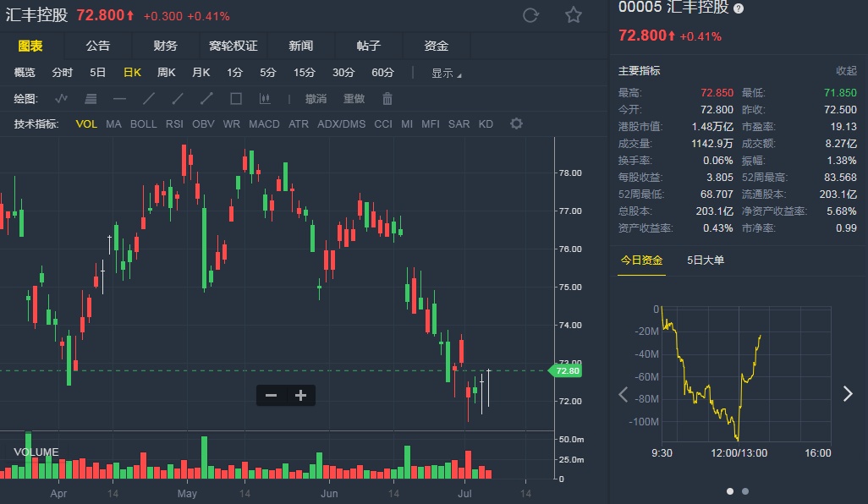
Task: Toggle the MACD technical indicator
Action: tap(264, 124)
